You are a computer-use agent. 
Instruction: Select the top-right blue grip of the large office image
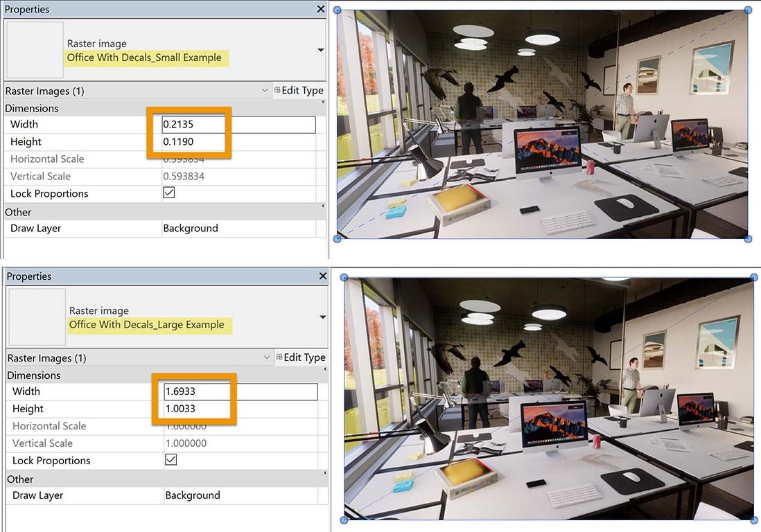(753, 277)
